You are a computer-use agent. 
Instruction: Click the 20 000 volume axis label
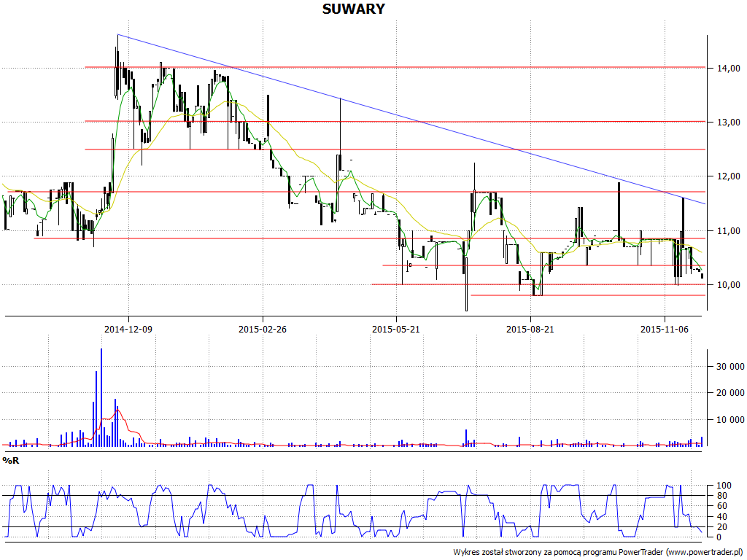[730, 393]
